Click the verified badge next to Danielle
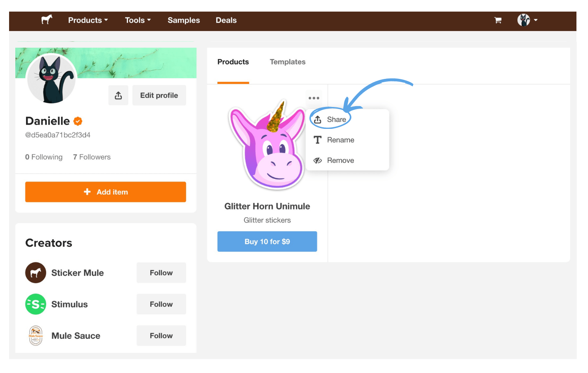Screen dimensions: 588x373 (78, 121)
